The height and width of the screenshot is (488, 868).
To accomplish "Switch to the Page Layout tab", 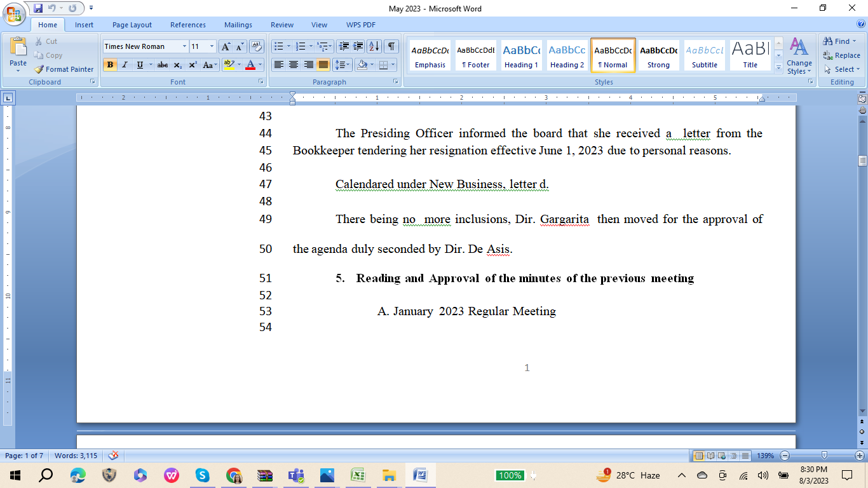I will coord(132,25).
